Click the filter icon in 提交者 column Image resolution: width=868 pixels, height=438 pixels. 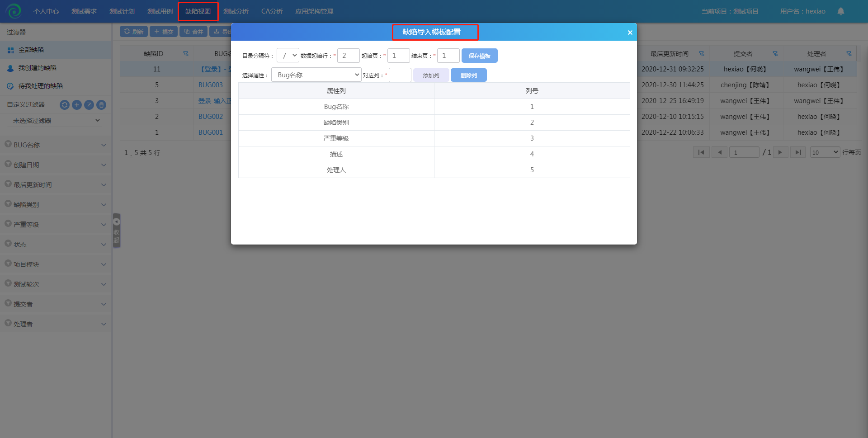click(775, 54)
